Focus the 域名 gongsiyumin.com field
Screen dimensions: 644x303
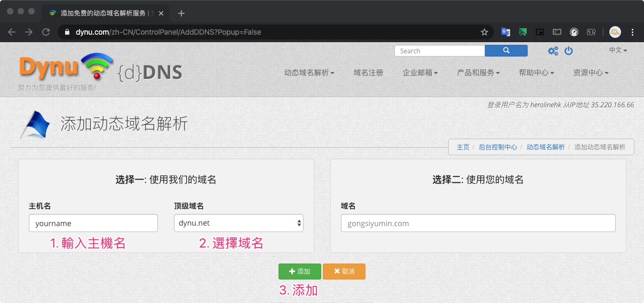478,224
